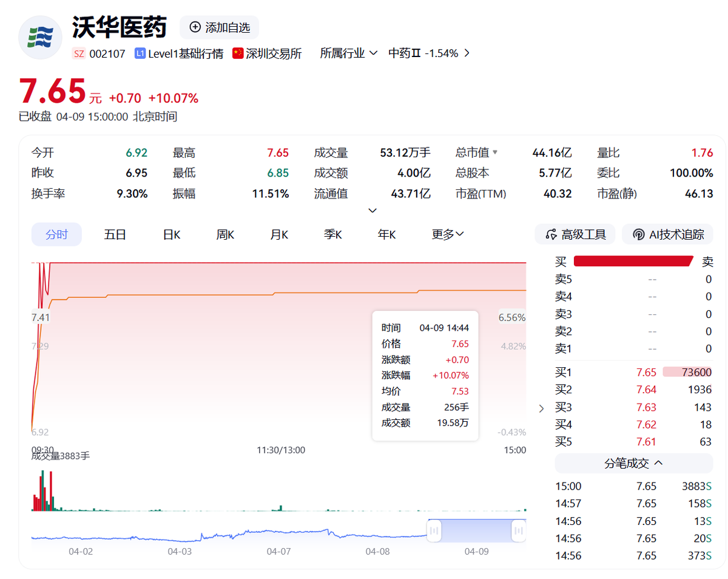Image resolution: width=728 pixels, height=579 pixels.
Task: Click the China flag icon by 深圳交易所
Action: coord(238,53)
